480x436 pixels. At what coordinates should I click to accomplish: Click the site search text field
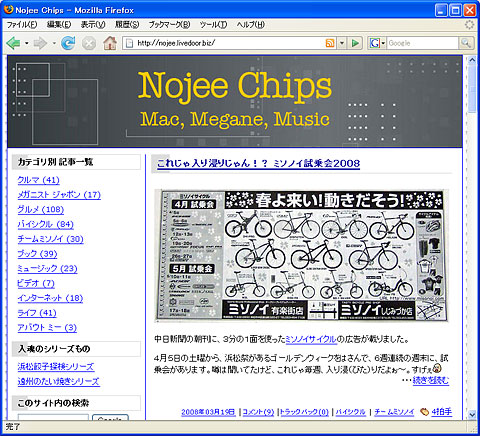click(53, 417)
